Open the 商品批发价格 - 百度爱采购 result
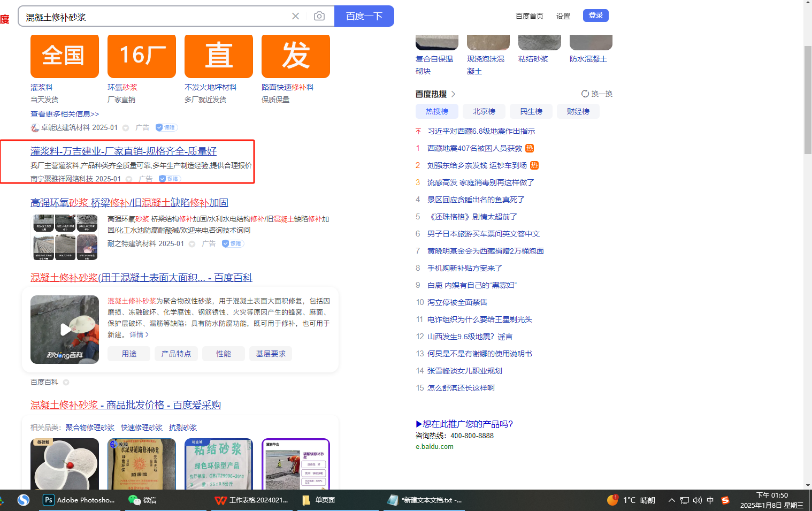The height and width of the screenshot is (511, 812). (126, 405)
